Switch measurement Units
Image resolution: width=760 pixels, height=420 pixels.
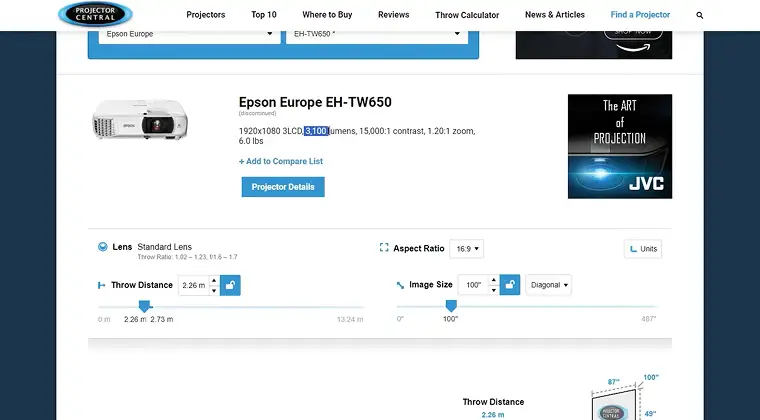pyautogui.click(x=643, y=249)
